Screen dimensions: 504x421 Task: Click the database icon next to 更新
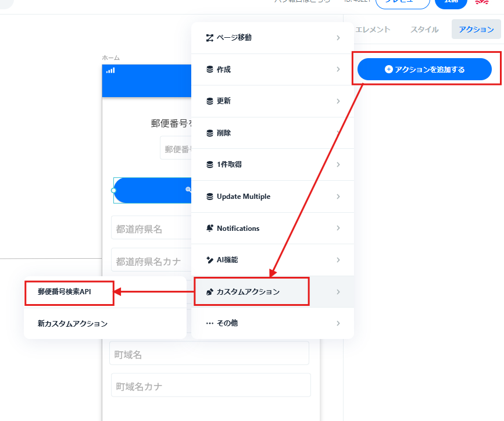pos(210,101)
